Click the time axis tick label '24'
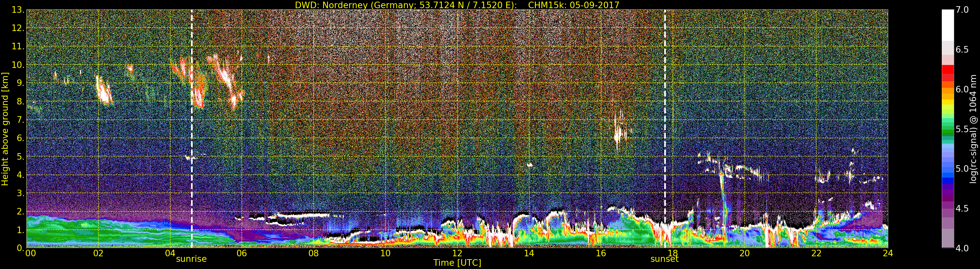 tap(888, 253)
